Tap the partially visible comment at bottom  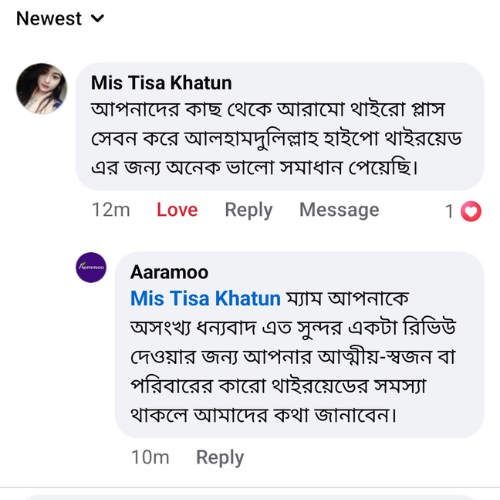click(250, 497)
